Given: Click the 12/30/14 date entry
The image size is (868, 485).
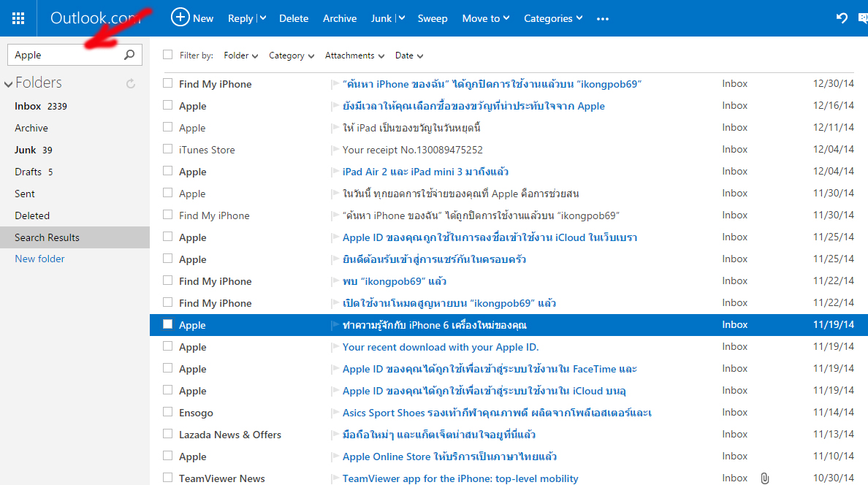Looking at the screenshot, I should (833, 83).
